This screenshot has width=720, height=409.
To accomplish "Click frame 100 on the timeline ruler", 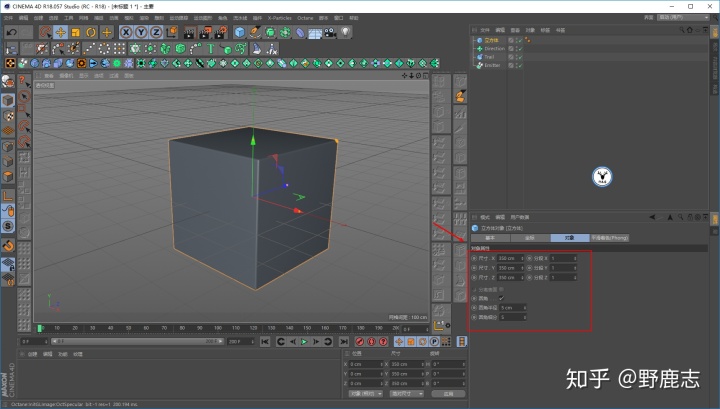I will click(218, 328).
